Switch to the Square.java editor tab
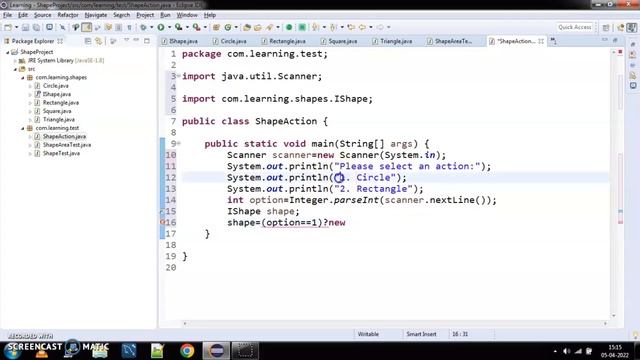Image resolution: width=640 pixels, height=360 pixels. pyautogui.click(x=339, y=41)
